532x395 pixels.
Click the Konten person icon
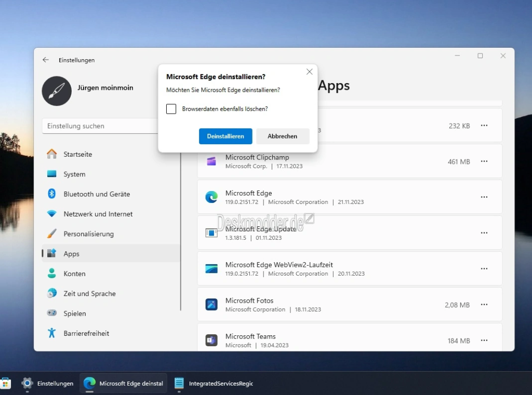point(51,273)
